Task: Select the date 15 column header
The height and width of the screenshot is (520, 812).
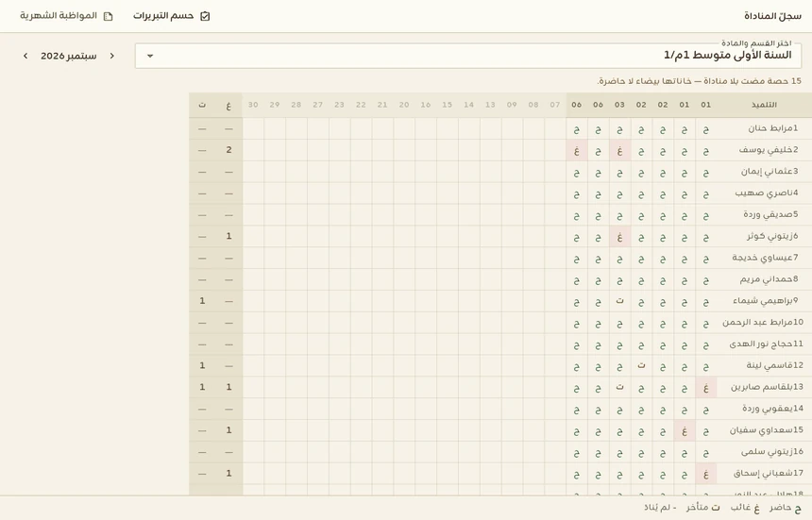Action: click(447, 105)
